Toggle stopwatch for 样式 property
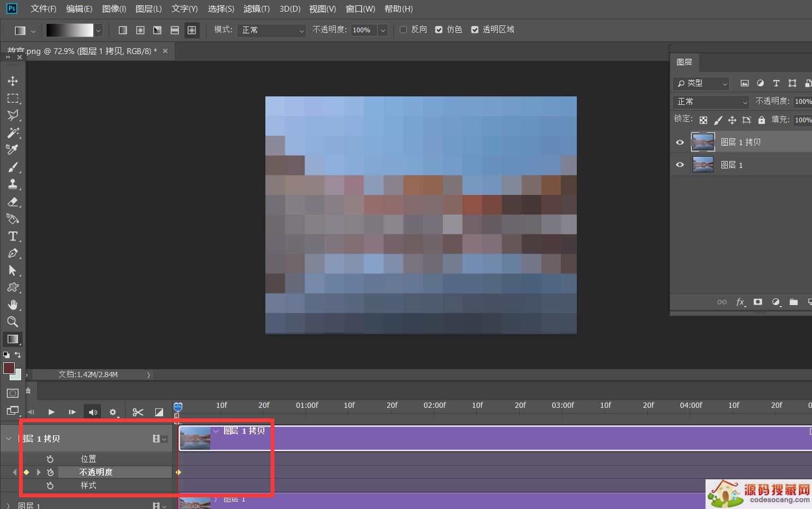This screenshot has height=509, width=812. click(50, 486)
